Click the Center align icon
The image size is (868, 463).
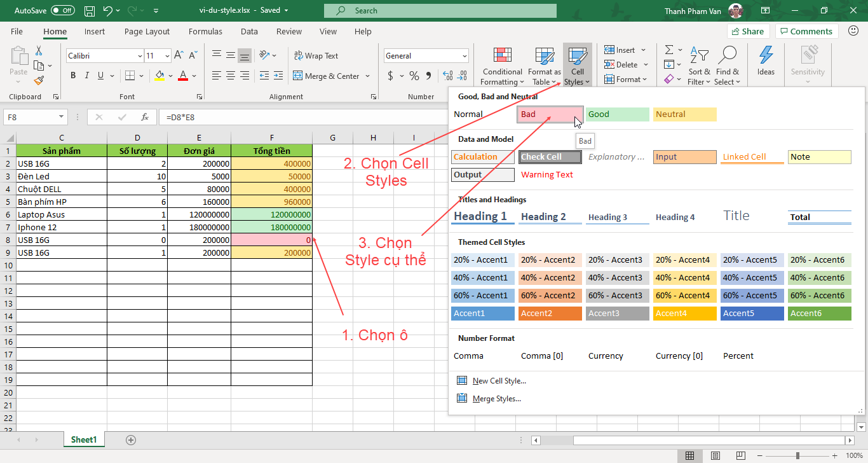coord(231,76)
